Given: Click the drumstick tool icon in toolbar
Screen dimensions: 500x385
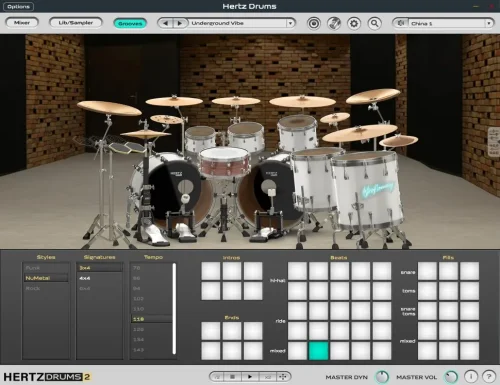Looking at the screenshot, I should coord(334,24).
